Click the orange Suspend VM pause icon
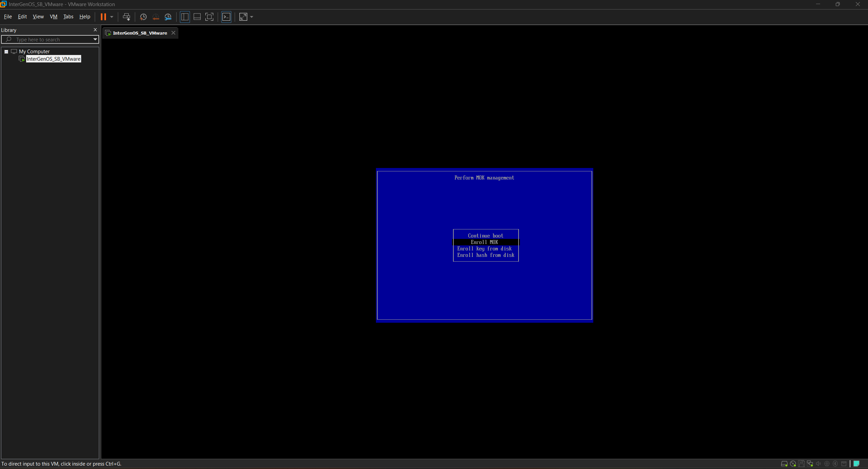Viewport: 868px width, 469px height. pyautogui.click(x=103, y=17)
